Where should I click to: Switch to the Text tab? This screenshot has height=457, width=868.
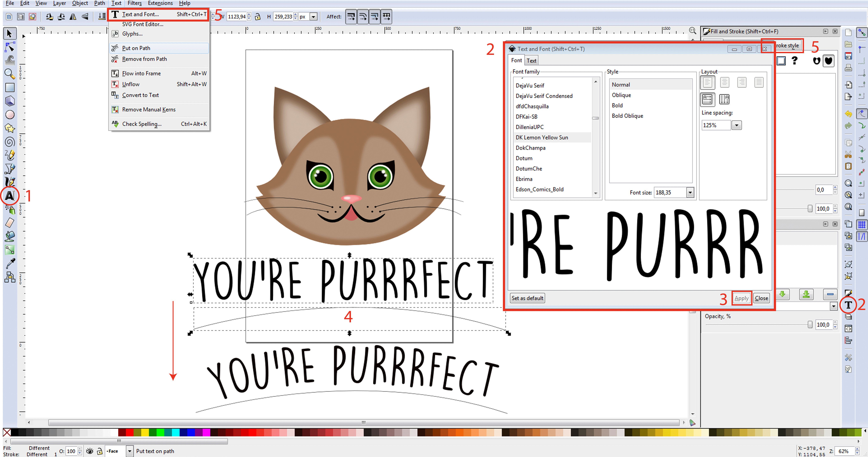[x=531, y=61]
